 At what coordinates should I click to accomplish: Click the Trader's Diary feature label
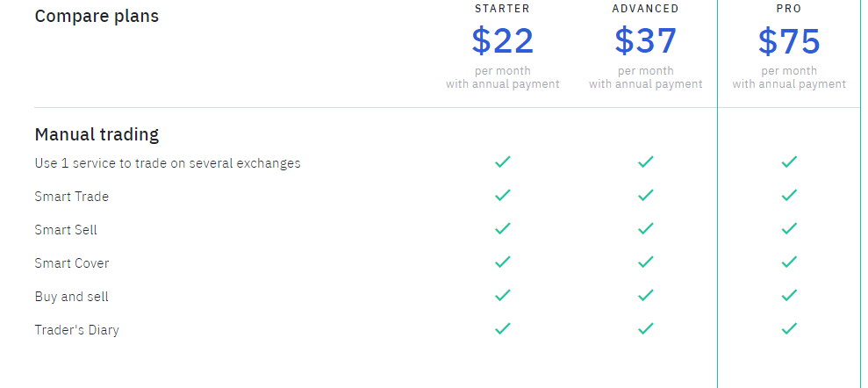pyautogui.click(x=76, y=330)
